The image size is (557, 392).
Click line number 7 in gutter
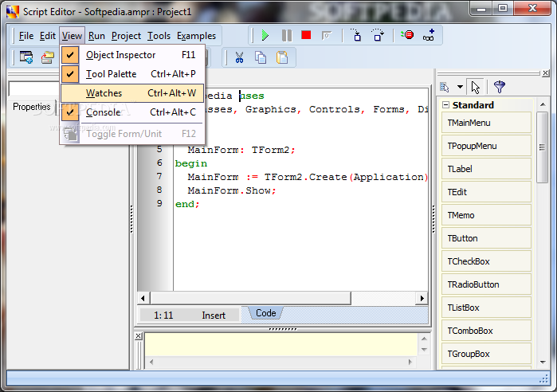pos(159,176)
